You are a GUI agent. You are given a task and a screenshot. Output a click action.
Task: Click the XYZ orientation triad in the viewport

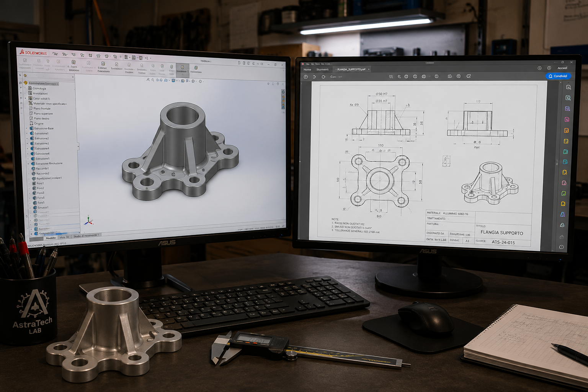point(88,220)
